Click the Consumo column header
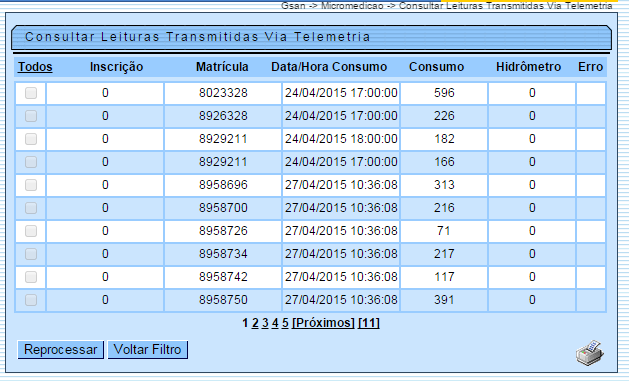The width and height of the screenshot is (629, 381). pos(436,67)
